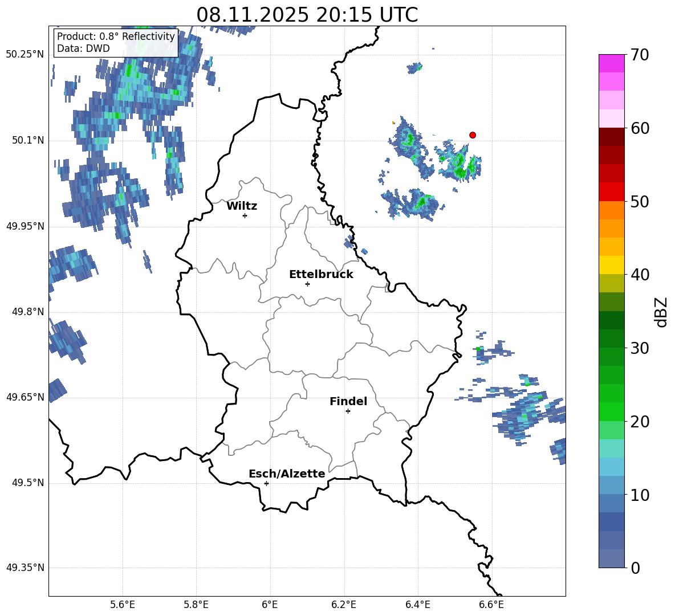Click the 49.5°N latitude label
The image size is (675, 616).
point(28,483)
